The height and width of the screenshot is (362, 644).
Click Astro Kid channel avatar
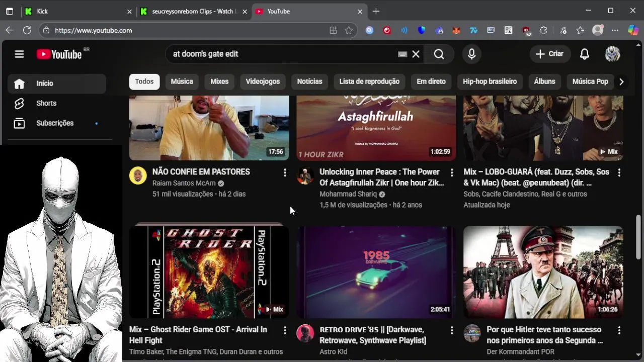point(305,333)
